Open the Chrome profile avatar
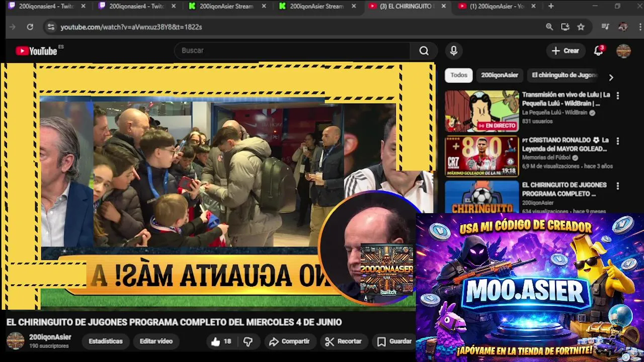The image size is (644, 362). tap(623, 27)
